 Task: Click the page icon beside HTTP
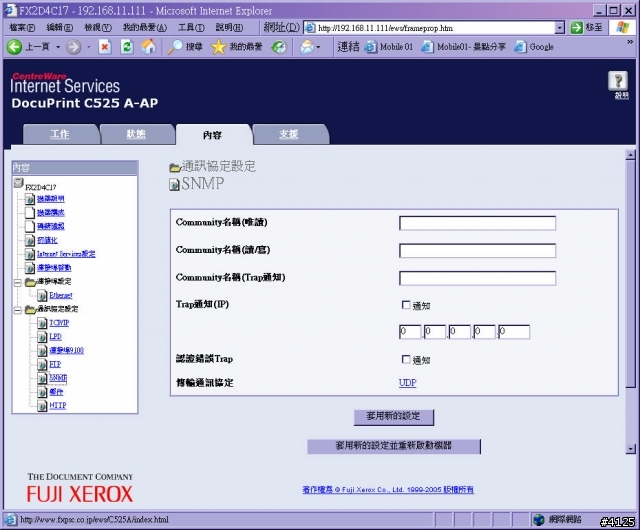coord(42,406)
